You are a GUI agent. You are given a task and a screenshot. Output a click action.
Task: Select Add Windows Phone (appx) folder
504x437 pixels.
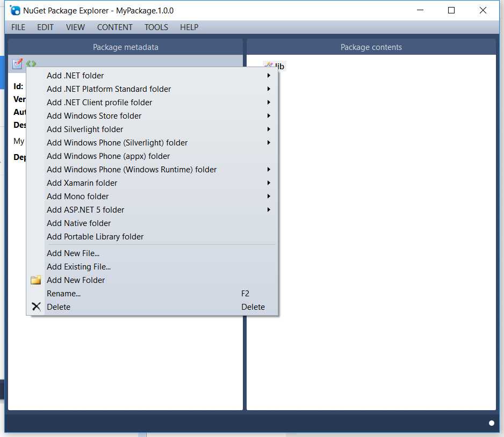tap(152, 156)
